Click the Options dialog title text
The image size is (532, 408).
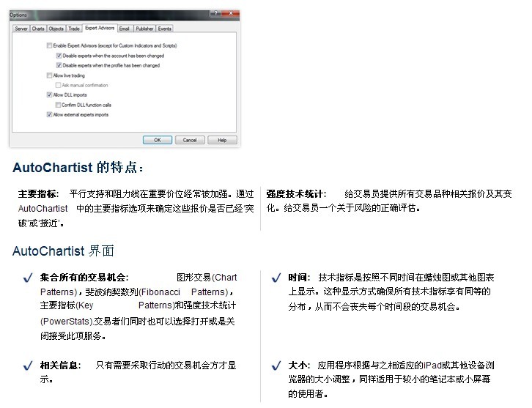pyautogui.click(x=18, y=15)
